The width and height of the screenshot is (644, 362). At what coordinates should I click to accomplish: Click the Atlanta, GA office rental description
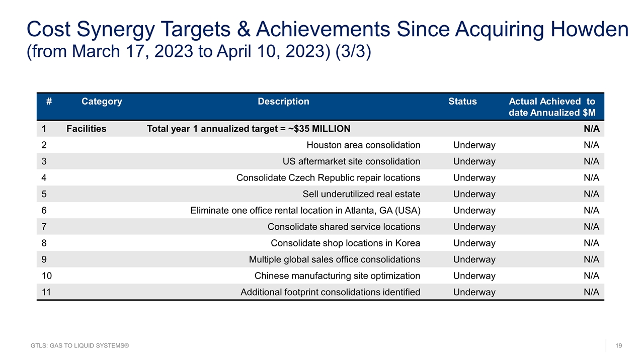[x=305, y=211]
